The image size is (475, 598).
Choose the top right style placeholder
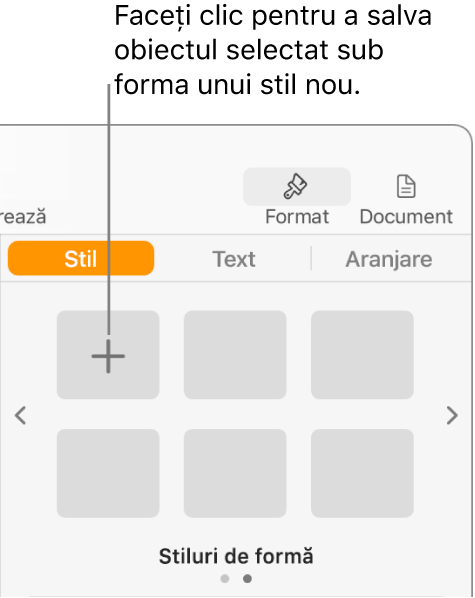[362, 355]
